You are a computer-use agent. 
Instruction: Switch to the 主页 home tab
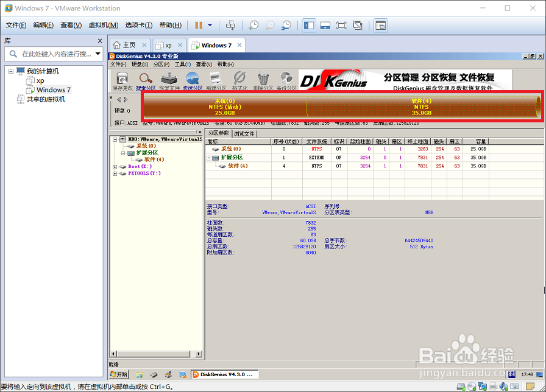pos(130,45)
